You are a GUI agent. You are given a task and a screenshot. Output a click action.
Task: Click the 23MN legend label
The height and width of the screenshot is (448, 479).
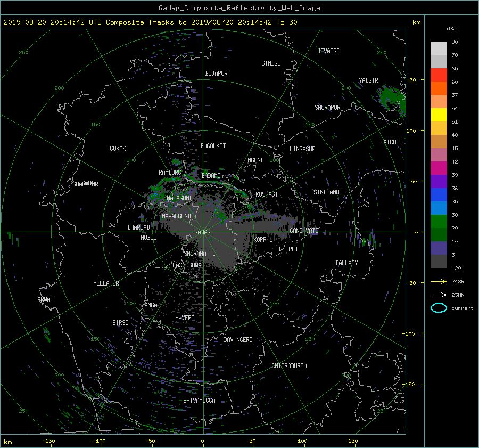click(x=458, y=295)
